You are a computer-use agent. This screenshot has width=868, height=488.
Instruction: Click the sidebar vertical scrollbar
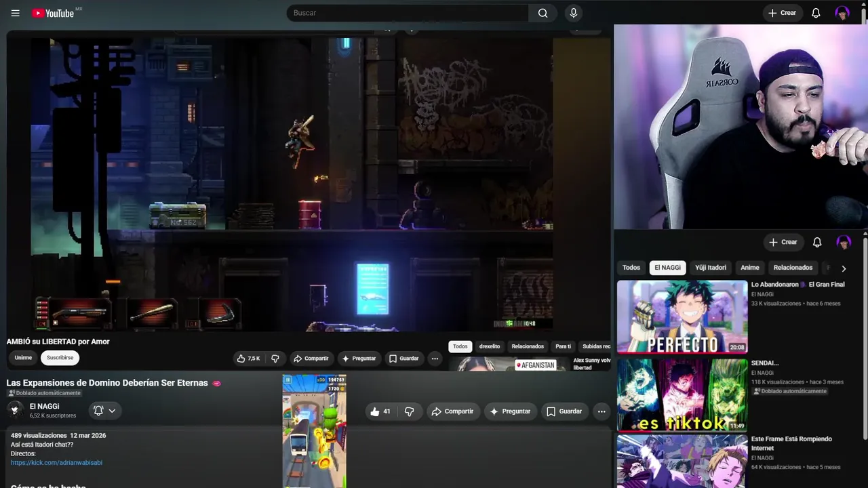pyautogui.click(x=865, y=339)
